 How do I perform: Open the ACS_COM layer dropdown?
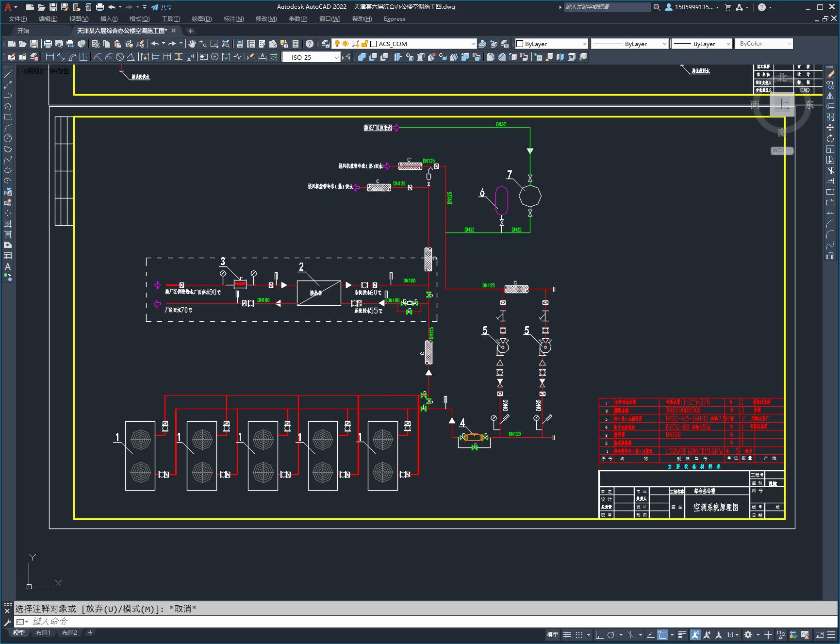click(x=473, y=44)
